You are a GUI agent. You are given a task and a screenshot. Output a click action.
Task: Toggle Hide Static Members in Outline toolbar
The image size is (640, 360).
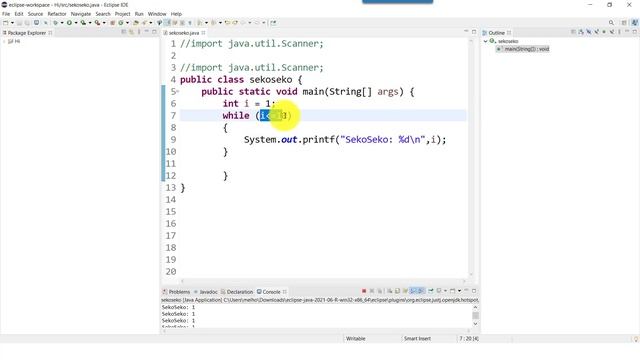[x=597, y=32]
